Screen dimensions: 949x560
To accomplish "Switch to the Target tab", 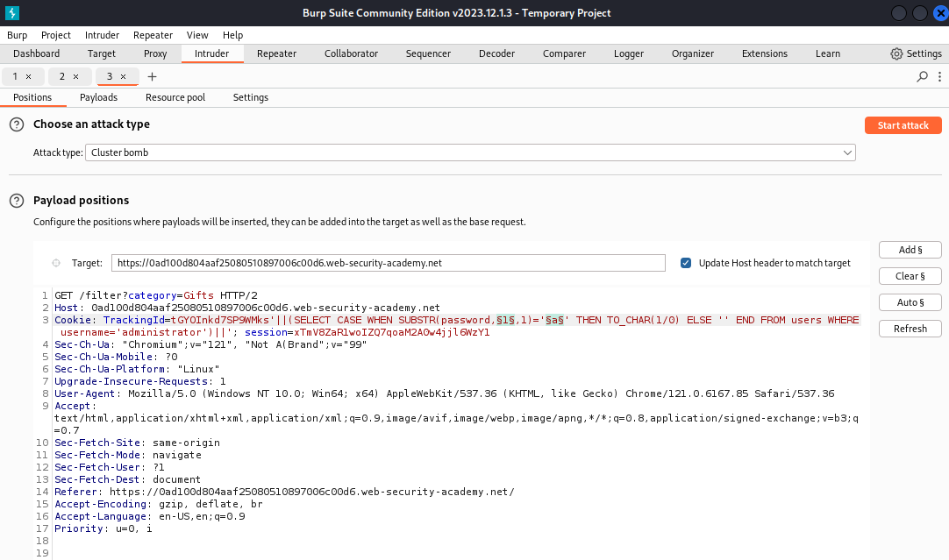I will tap(101, 53).
